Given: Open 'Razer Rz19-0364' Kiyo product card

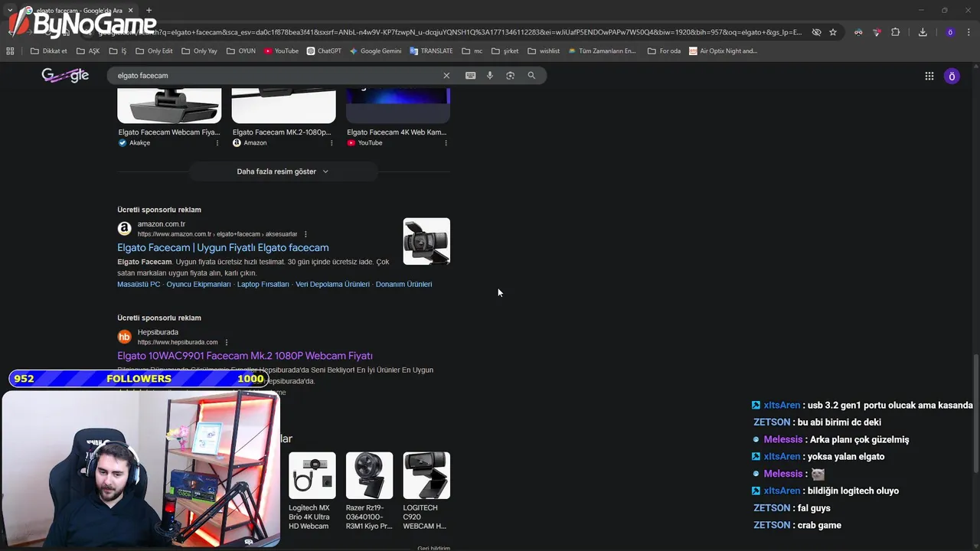Looking at the screenshot, I should click(369, 491).
